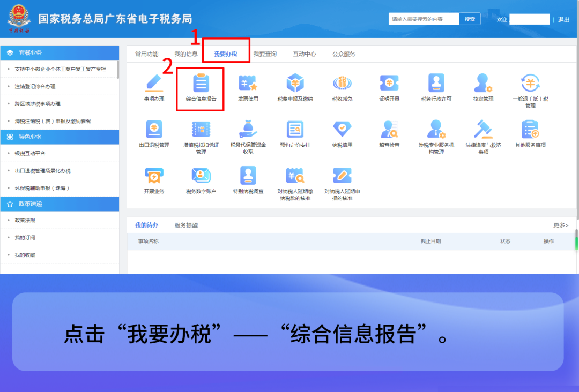
Task: Switch to the 我要办税 tab
Action: click(x=226, y=54)
